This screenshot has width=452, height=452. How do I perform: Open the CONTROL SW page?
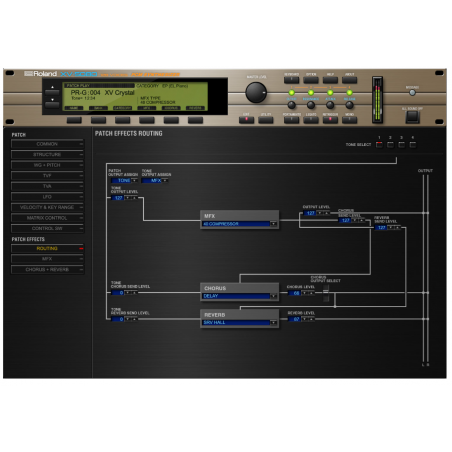click(47, 228)
